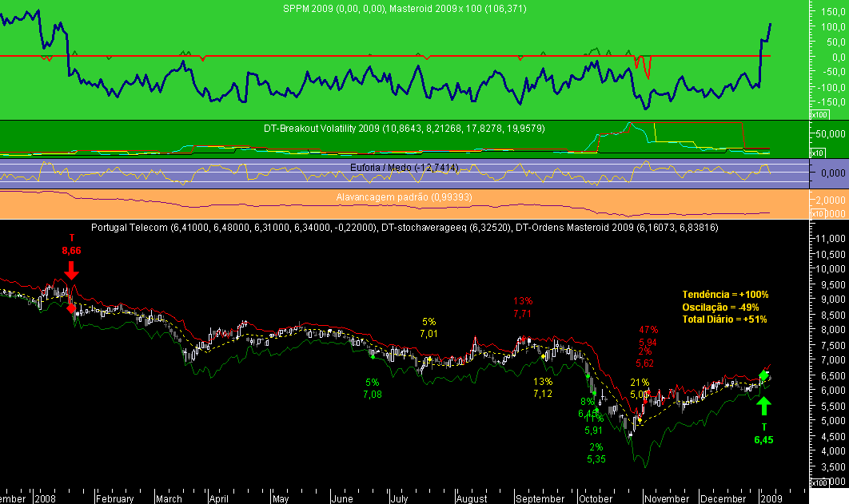Click the 100,0 value on the SPPM scale
Screen dimensions: 849x504
(833, 26)
